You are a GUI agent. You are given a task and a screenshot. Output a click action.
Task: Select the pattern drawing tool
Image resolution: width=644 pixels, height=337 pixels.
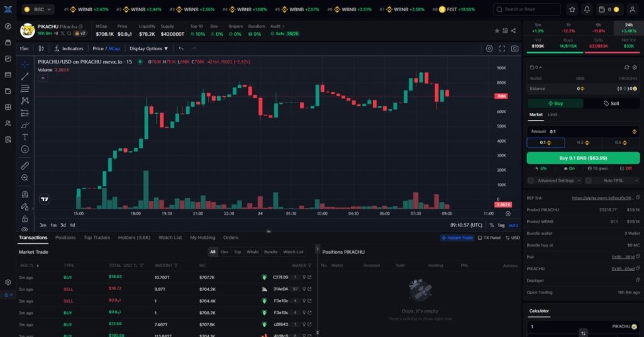25,101
